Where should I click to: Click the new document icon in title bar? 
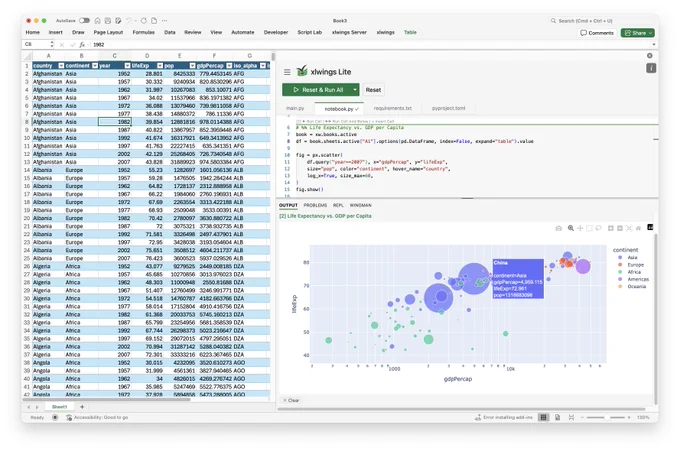coord(154,20)
